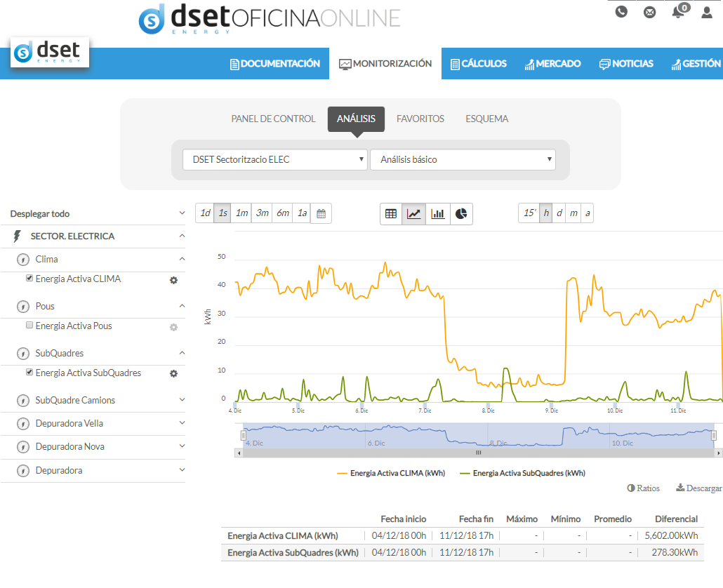Viewport: 723px width, 588px height.
Task: Open settings gear for Energia Activa CLIMA
Action: [x=173, y=280]
